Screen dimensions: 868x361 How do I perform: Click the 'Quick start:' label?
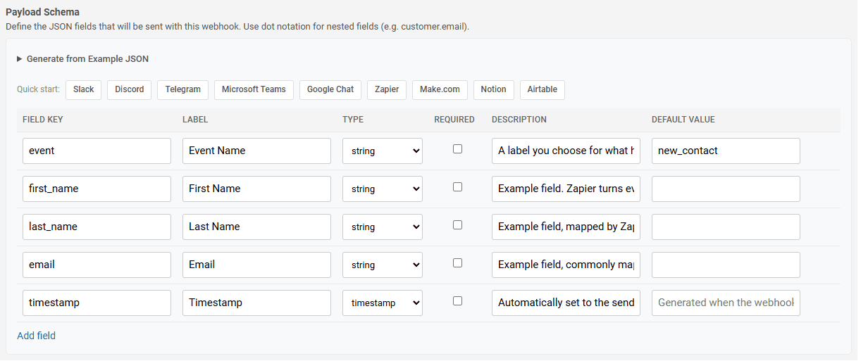coord(38,89)
